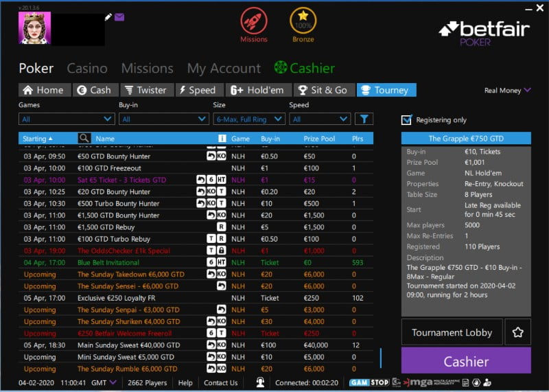The width and height of the screenshot is (549, 392).
Task: Select The Sunday Rumble €6,000 GTD row
Action: 196,369
